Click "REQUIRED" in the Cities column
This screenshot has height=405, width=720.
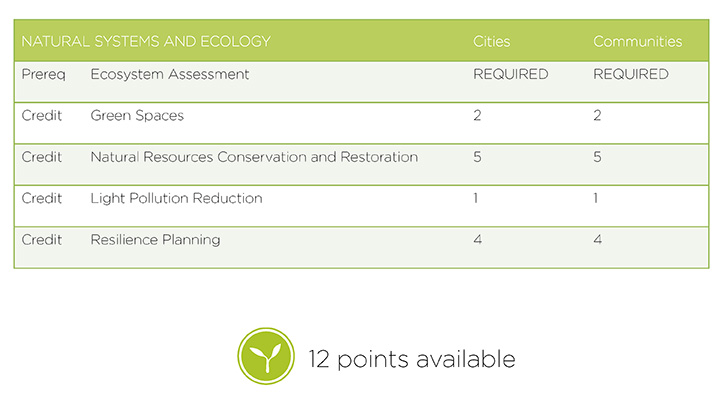point(510,74)
